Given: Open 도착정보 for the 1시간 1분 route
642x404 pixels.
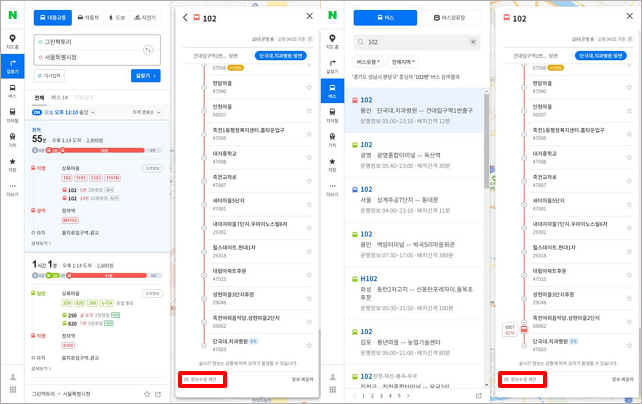Looking at the screenshot, I should pos(152,293).
